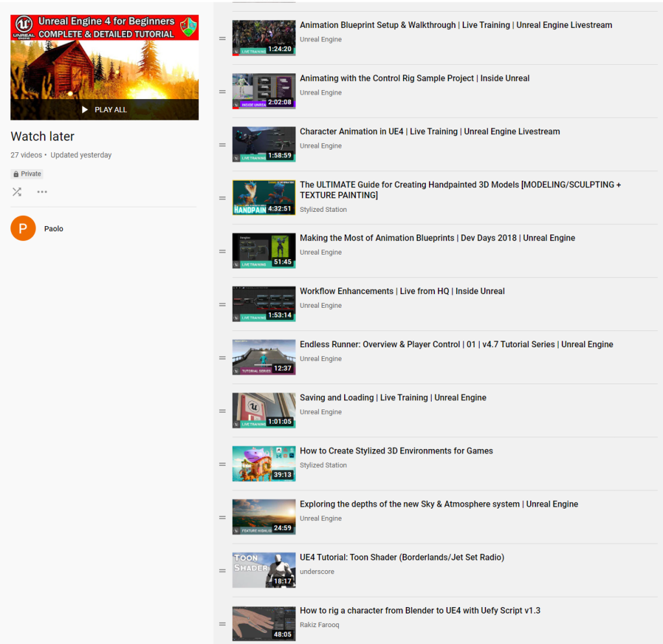Open Exploring the depths of Sky & Atmosphere video

tap(439, 504)
